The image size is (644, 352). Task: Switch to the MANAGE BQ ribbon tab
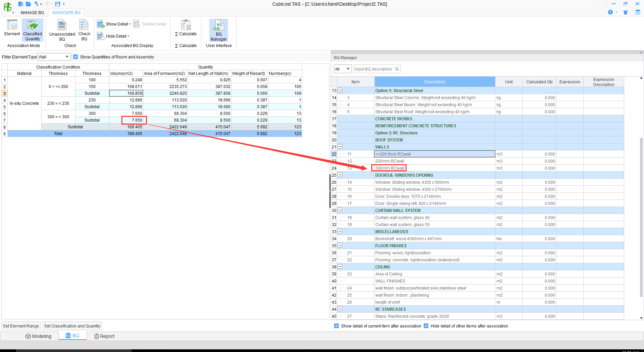32,13
